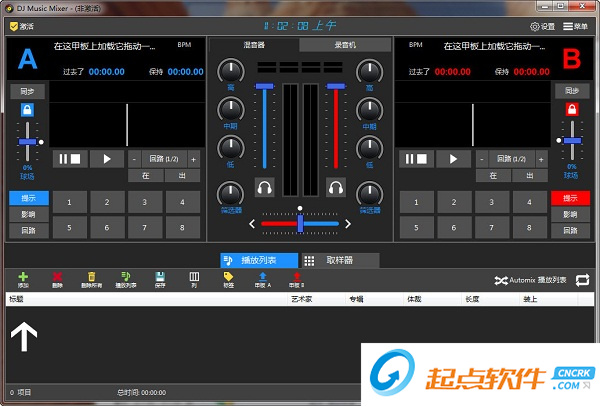Click the Deck A High (高) EQ knob
600x406 pixels.
(231, 71)
